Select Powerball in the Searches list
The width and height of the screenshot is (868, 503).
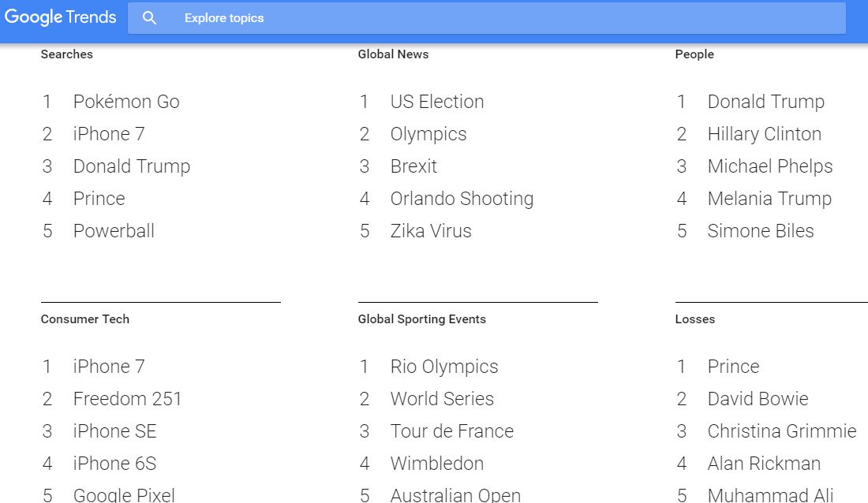pos(114,231)
